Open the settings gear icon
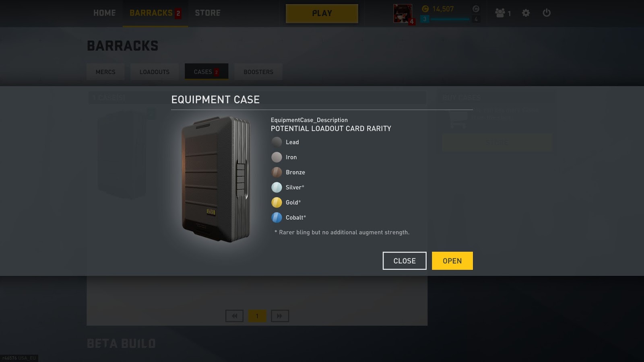This screenshot has width=644, height=362. [x=526, y=13]
